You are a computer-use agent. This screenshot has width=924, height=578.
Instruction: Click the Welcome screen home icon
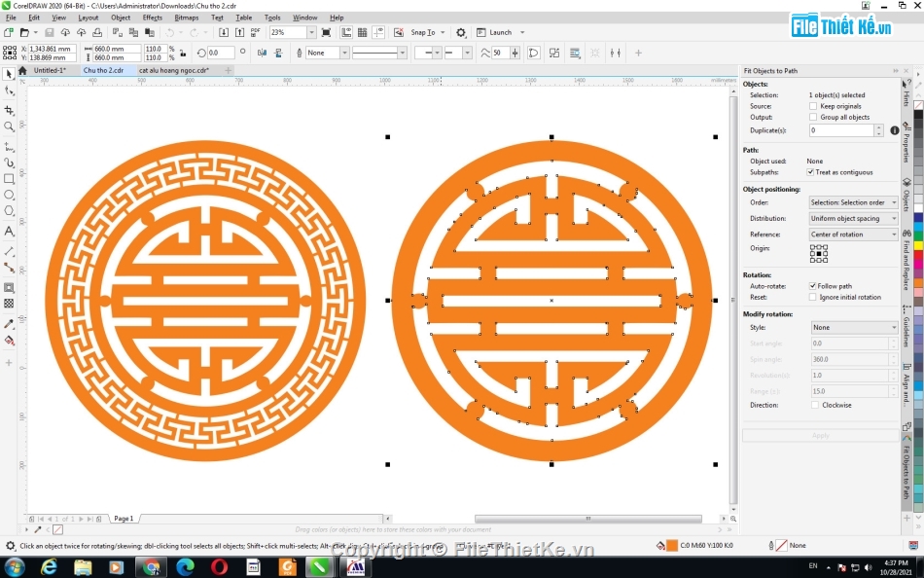click(x=22, y=70)
